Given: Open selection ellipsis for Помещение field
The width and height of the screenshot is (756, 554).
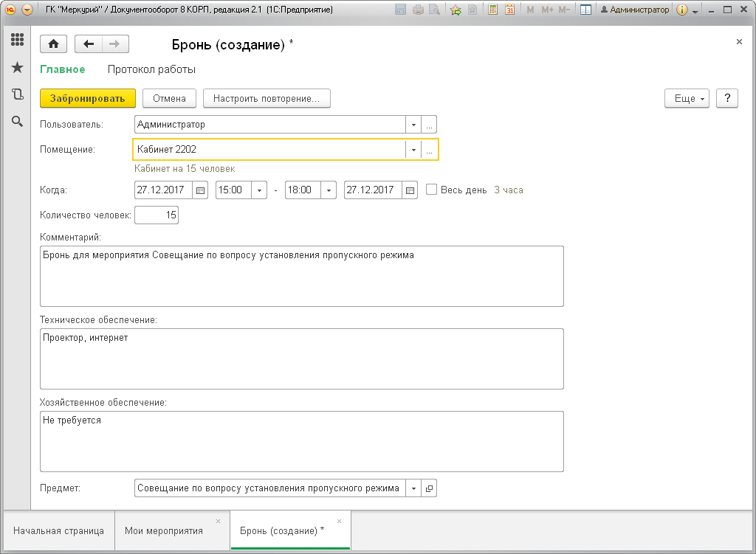Looking at the screenshot, I should (x=429, y=150).
